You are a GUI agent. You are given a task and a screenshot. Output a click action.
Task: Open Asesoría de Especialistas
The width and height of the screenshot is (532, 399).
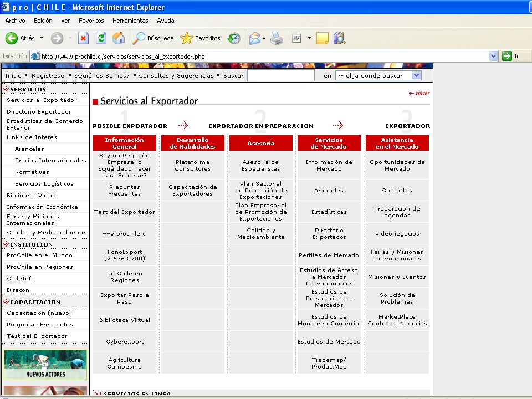point(261,165)
